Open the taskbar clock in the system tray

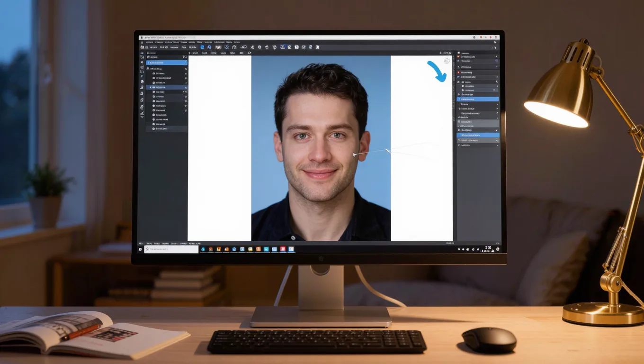click(488, 249)
